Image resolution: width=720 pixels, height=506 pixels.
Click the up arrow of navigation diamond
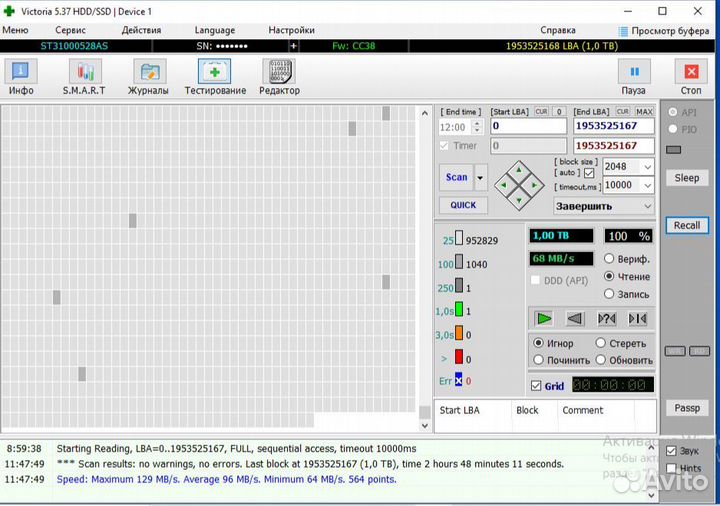coord(519,170)
